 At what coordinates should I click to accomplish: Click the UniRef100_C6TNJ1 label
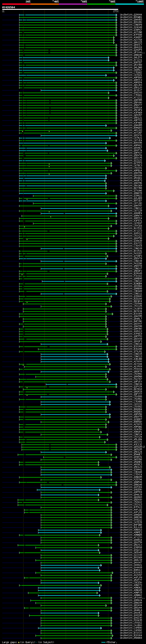[x=131, y=138]
